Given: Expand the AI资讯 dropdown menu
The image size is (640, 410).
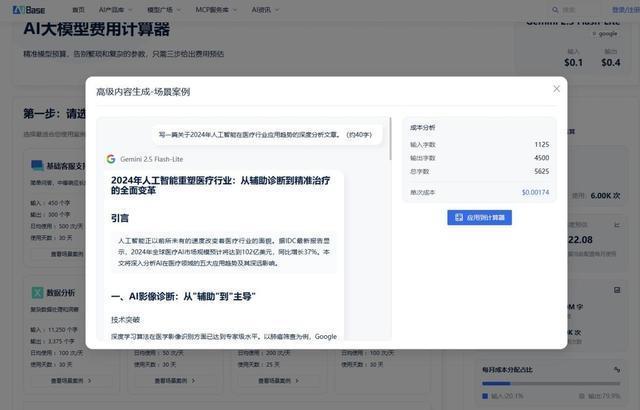Looking at the screenshot, I should 265,10.
